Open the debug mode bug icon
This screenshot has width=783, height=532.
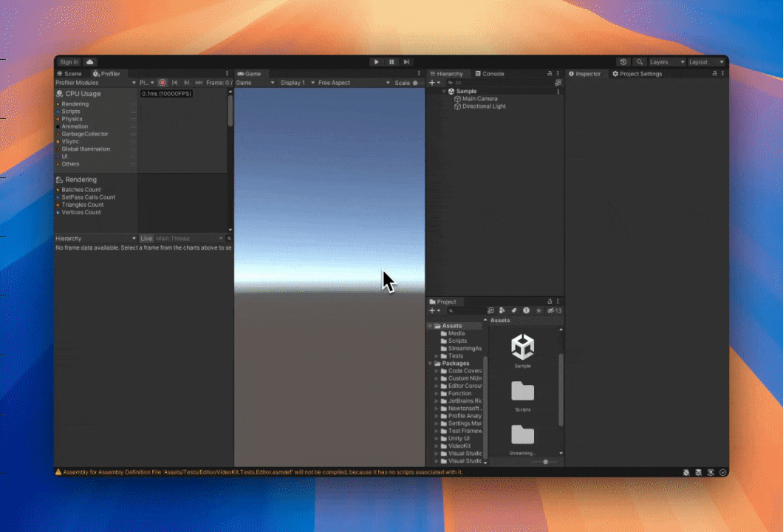tap(686, 472)
